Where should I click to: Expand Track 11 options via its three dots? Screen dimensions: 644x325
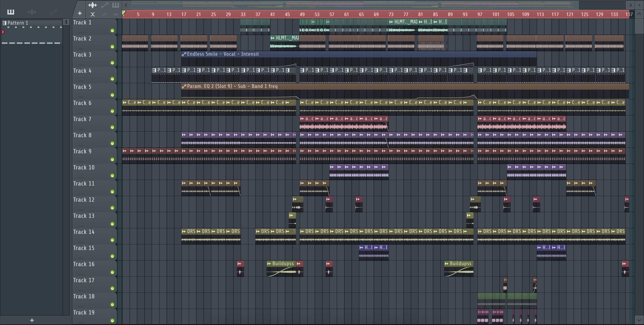80,194
